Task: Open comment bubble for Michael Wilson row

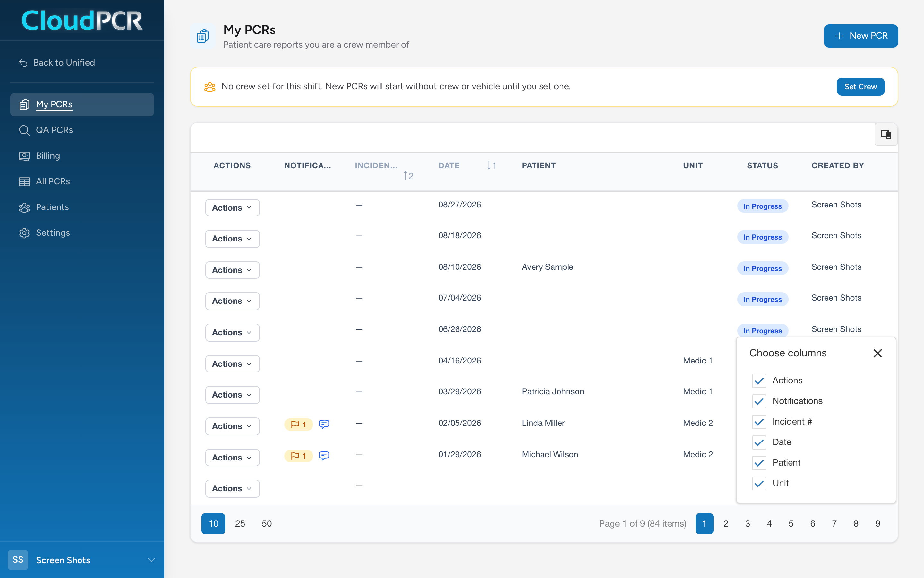Action: (324, 455)
